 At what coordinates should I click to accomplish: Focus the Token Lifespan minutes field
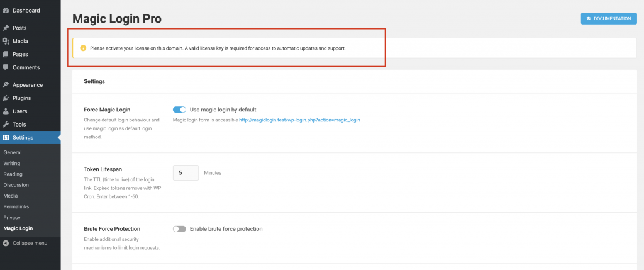coord(186,173)
